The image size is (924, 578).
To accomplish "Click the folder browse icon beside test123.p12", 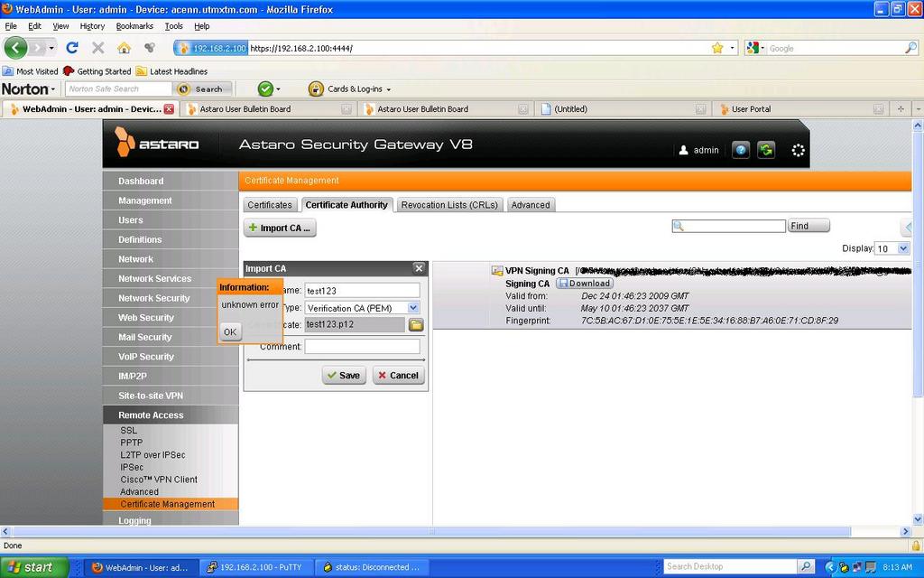I will (416, 325).
